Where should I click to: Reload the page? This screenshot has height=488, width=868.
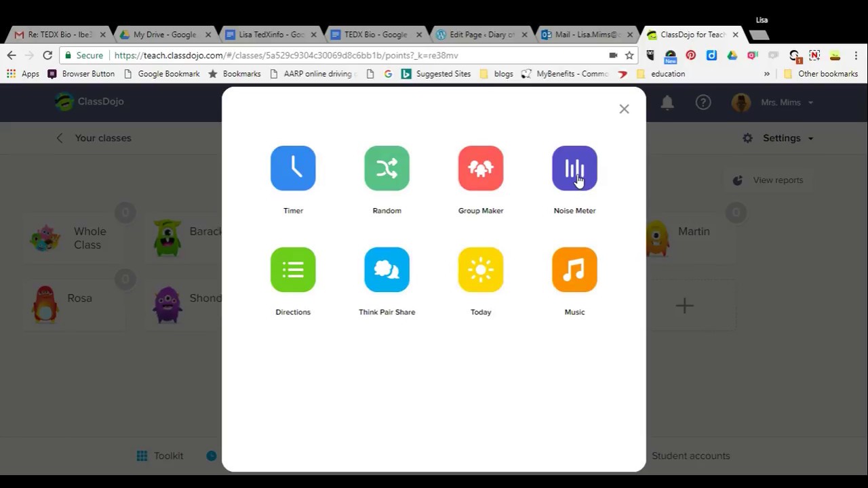point(47,56)
